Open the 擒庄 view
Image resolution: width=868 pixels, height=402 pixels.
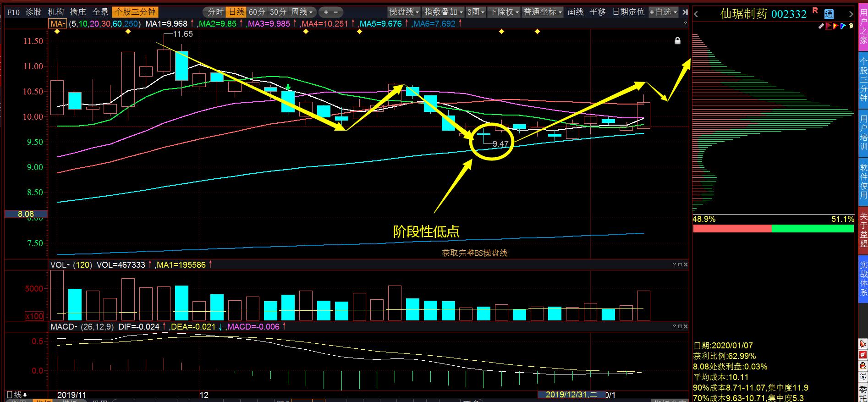click(x=78, y=12)
